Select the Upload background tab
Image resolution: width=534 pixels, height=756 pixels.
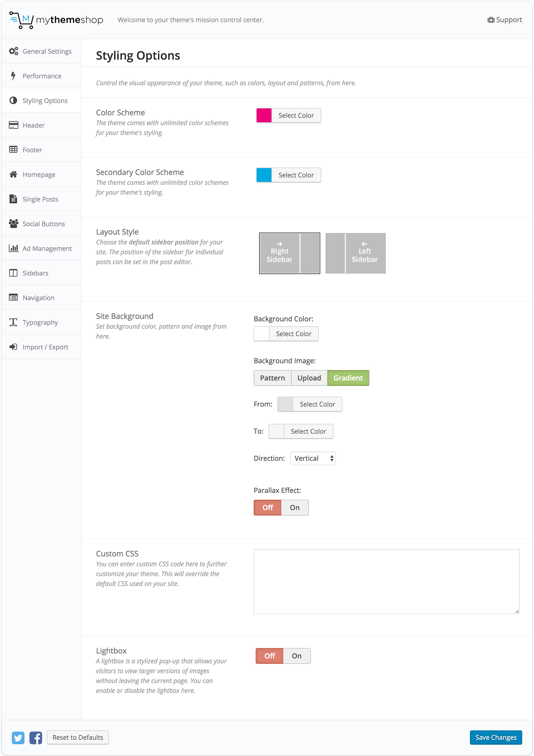click(309, 378)
